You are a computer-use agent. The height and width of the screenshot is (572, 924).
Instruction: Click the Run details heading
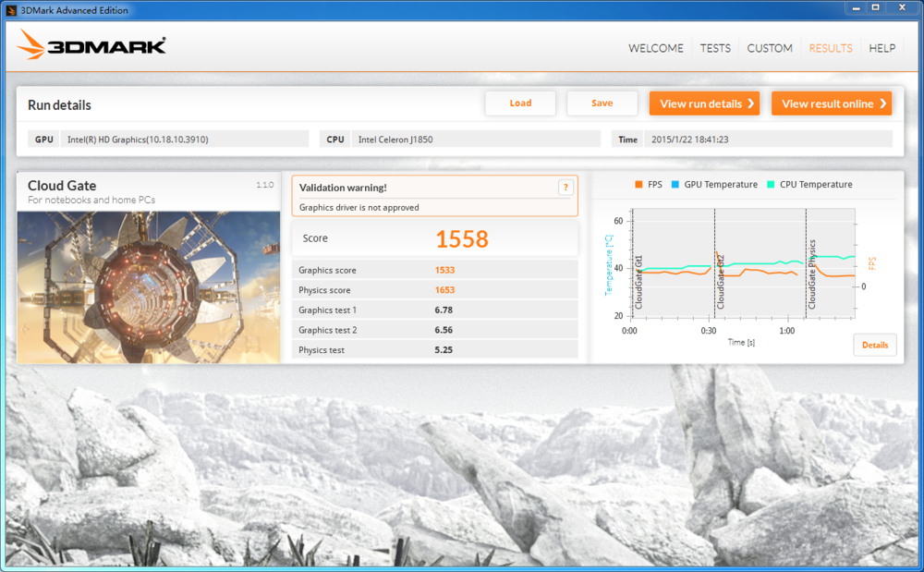point(59,105)
